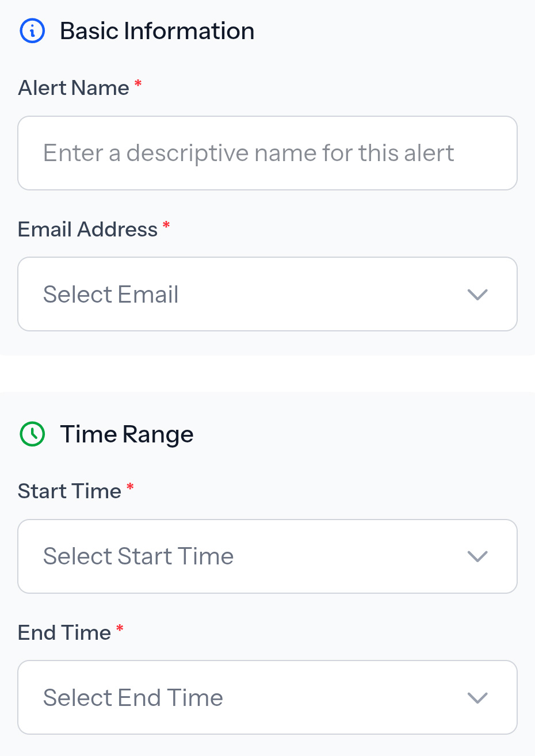Click the white gap between the two sections
The height and width of the screenshot is (756, 535).
click(x=267, y=373)
